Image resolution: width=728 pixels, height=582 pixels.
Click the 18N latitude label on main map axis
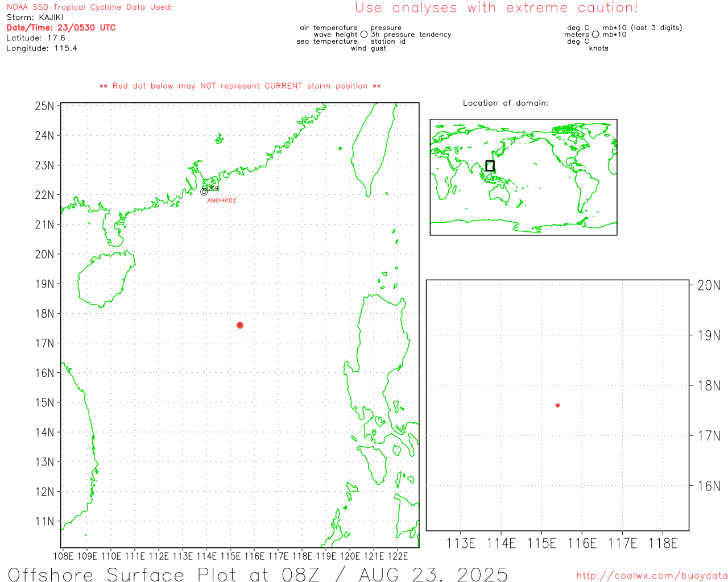[45, 314]
